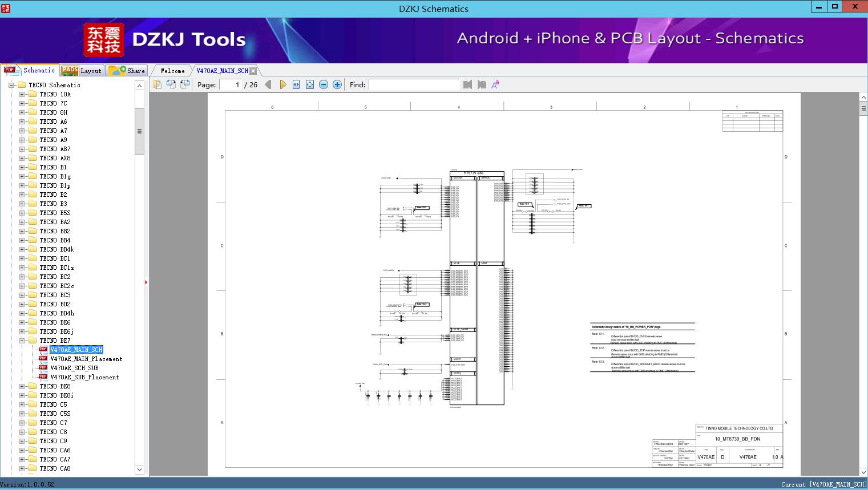This screenshot has width=868, height=490.
Task: Go to the previous page
Action: click(x=268, y=84)
